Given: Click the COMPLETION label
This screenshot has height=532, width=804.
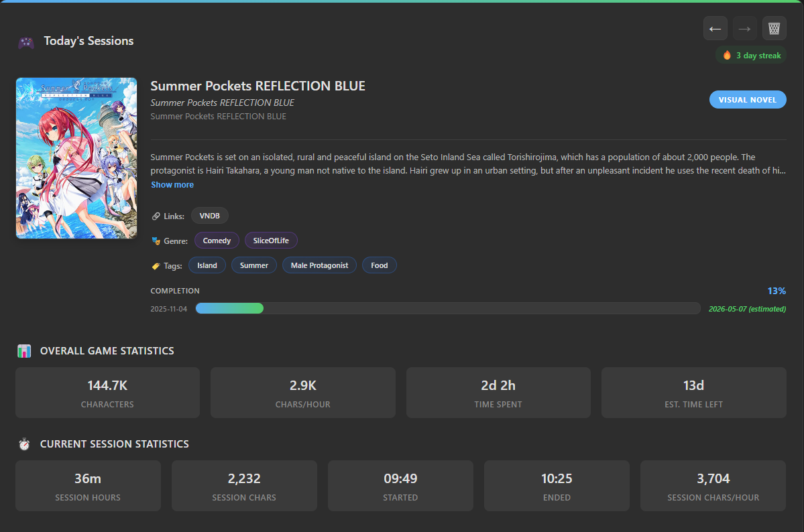Looking at the screenshot, I should pyautogui.click(x=175, y=291).
